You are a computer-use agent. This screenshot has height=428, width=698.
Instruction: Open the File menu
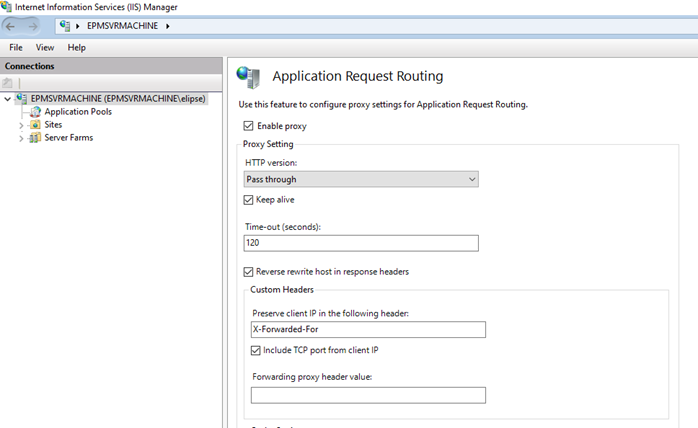pos(16,48)
